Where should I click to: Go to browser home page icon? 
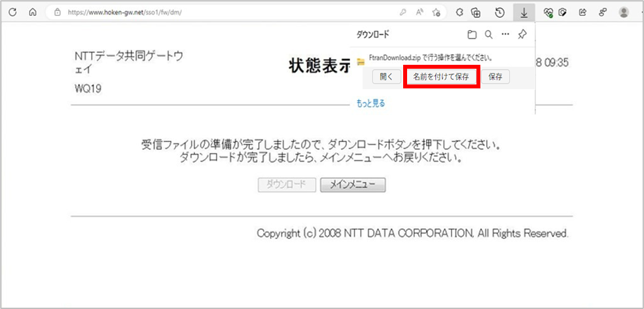click(x=32, y=12)
